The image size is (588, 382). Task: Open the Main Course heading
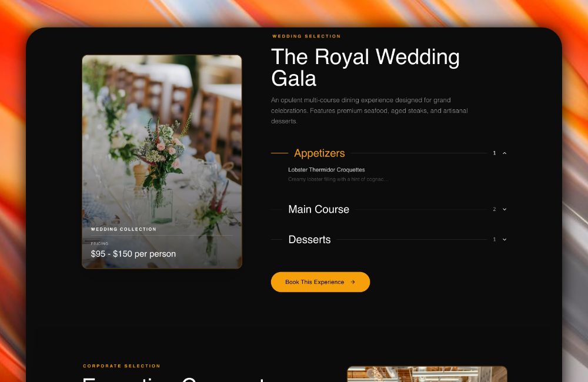tap(318, 209)
